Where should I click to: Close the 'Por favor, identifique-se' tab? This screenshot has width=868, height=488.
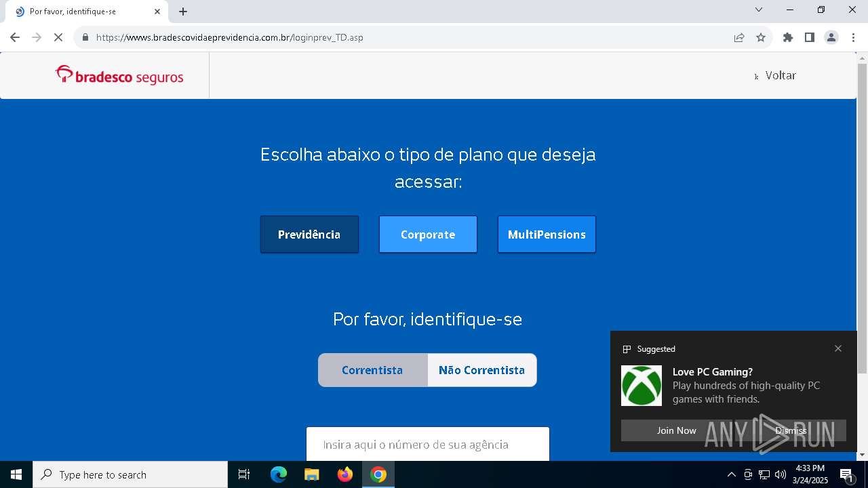(157, 12)
